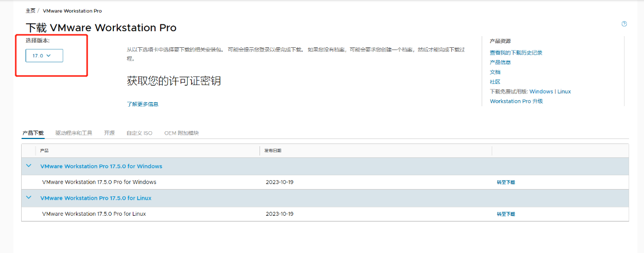This screenshot has height=253, width=644.
Task: Click the 产品资源 heading
Action: click(x=500, y=41)
